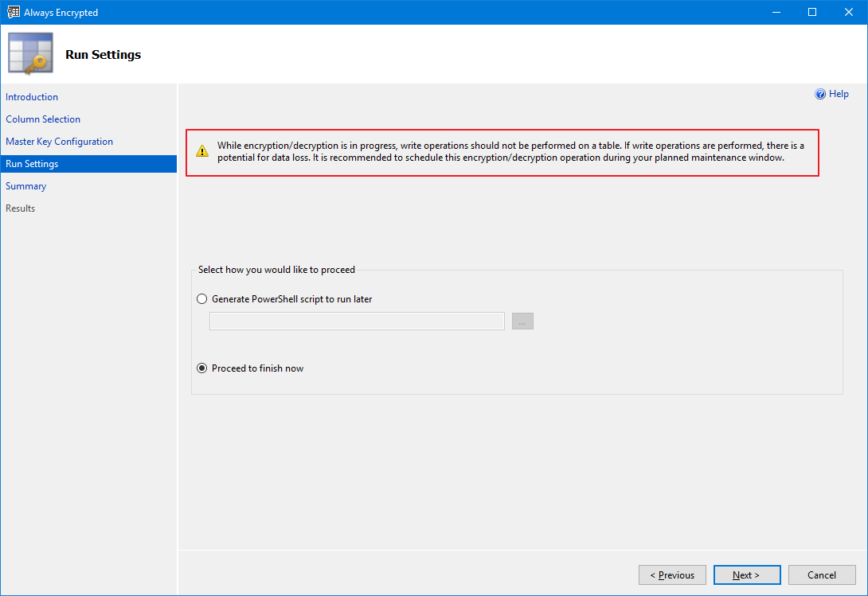The height and width of the screenshot is (596, 868).
Task: Click the PowerShell script path field
Action: (x=357, y=321)
